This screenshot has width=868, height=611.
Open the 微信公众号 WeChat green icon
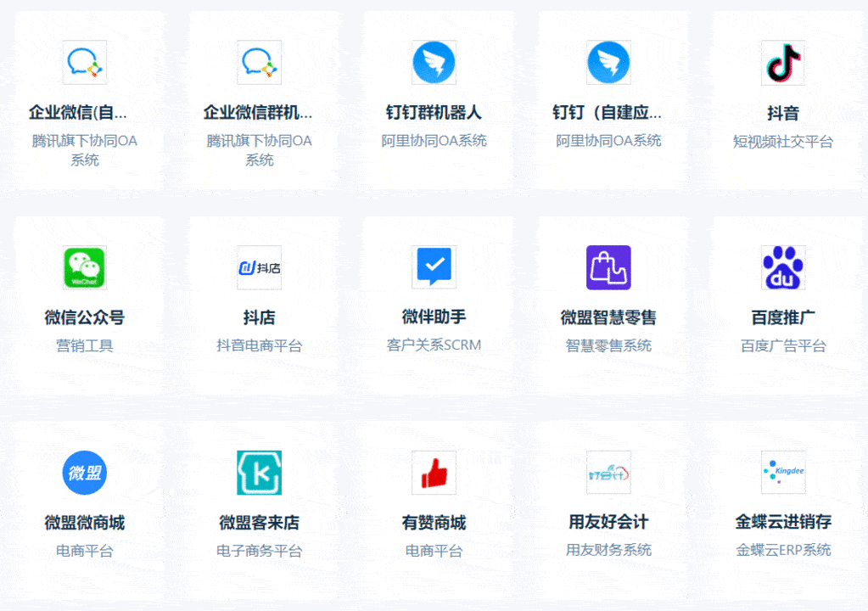[x=84, y=266]
